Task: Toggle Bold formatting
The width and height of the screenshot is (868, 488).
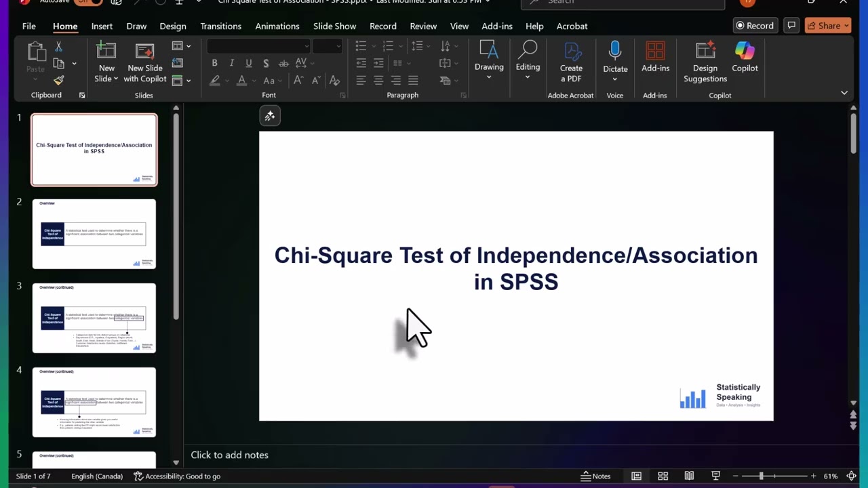Action: click(214, 63)
